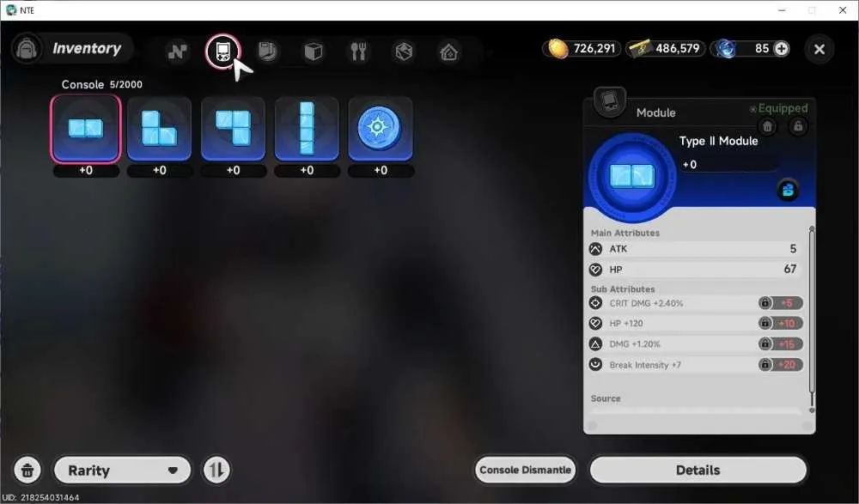Open the package box inventory tab
Viewport: 859px width, 504px height.
404,52
